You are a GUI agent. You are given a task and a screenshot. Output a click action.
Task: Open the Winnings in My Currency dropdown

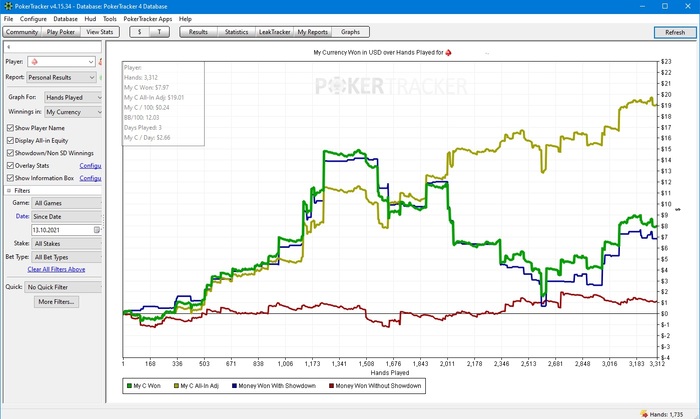tap(73, 112)
